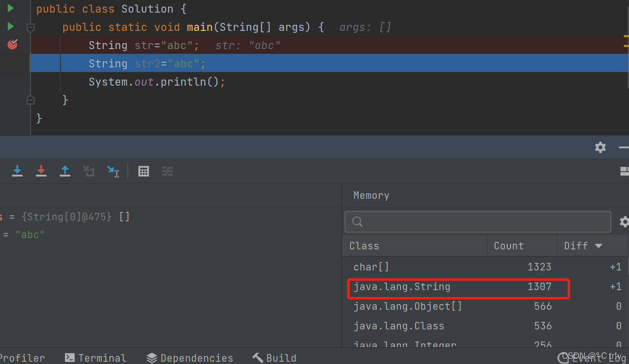Click the Drop Frame icon

[x=89, y=171]
